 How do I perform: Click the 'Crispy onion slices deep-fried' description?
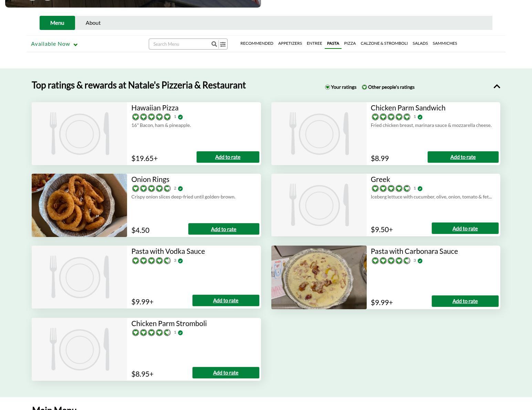pos(183,197)
